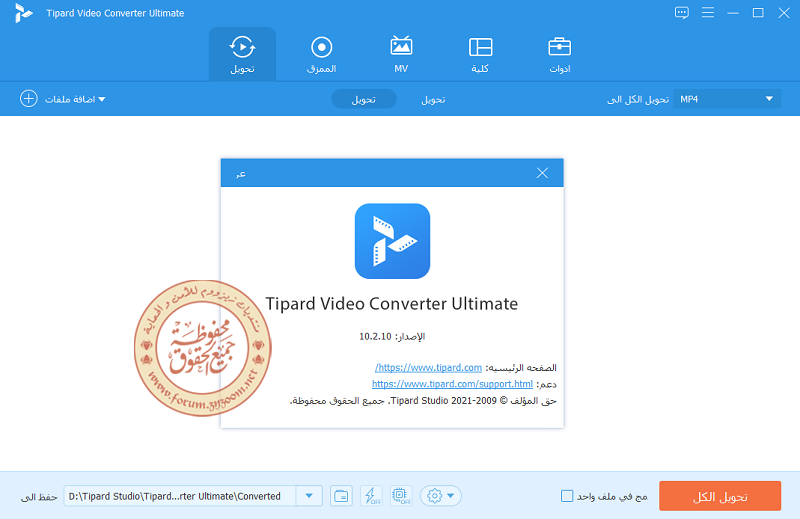Open the tipard.com/support.html support link

click(x=452, y=384)
